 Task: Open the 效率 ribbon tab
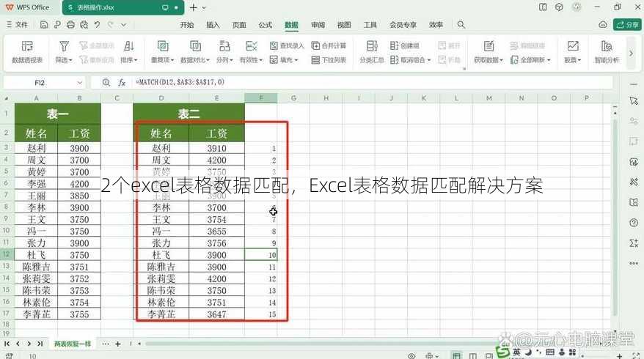(x=436, y=25)
